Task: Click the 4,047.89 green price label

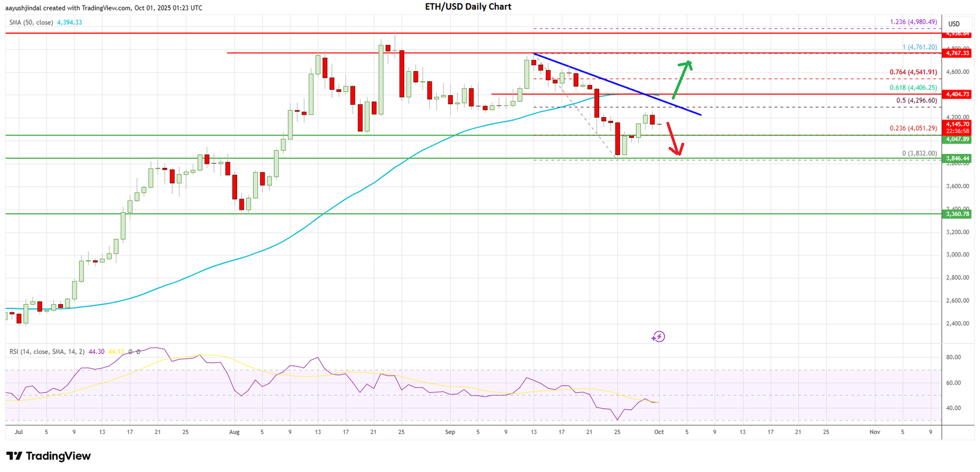Action: point(957,139)
